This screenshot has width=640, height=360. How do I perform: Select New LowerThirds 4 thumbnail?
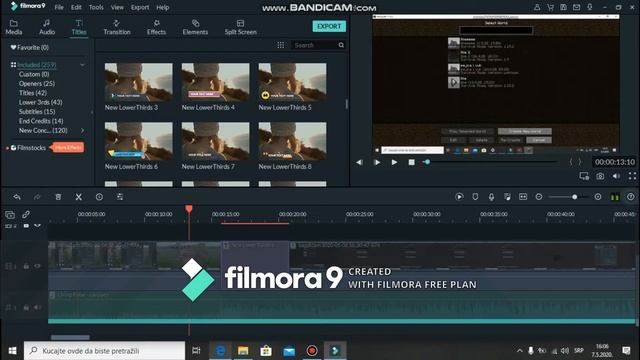coord(216,82)
